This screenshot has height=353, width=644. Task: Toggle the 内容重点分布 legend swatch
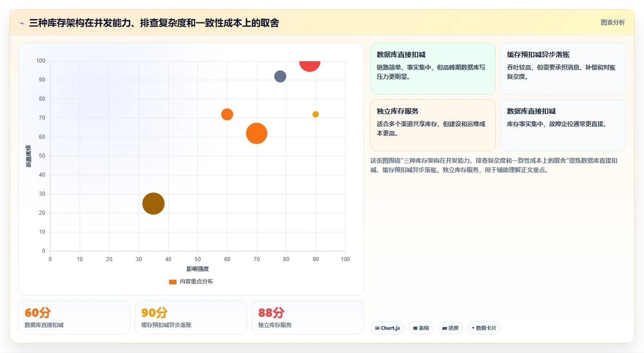[x=173, y=282]
